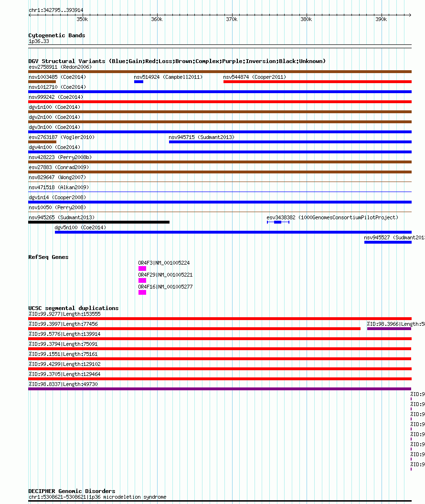Open the DECIPHER Genomic Disorders track title
425x504 pixels.
(x=72, y=491)
